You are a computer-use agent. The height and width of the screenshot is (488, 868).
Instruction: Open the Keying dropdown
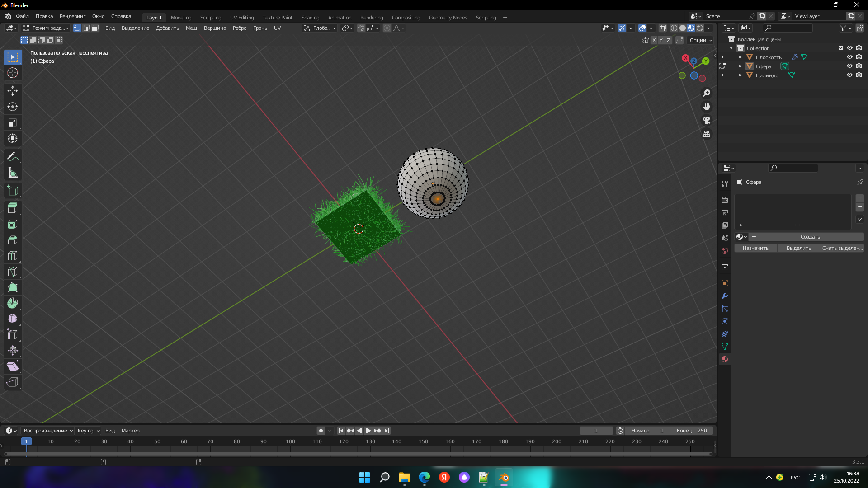pyautogui.click(x=89, y=431)
